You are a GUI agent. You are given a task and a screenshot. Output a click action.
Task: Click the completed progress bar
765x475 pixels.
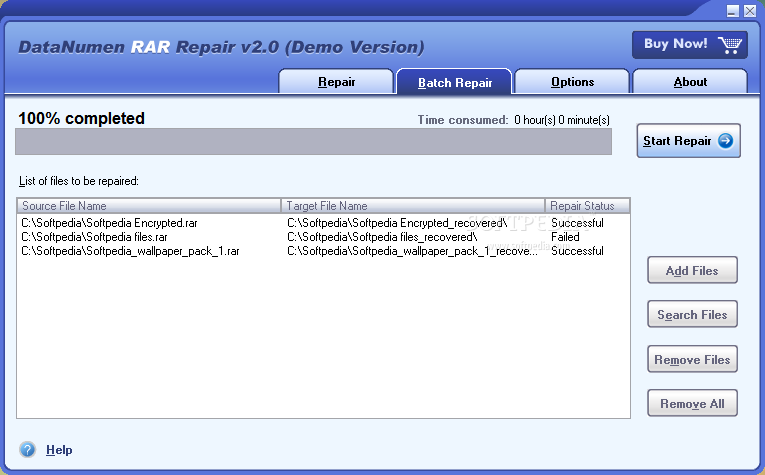tap(313, 141)
